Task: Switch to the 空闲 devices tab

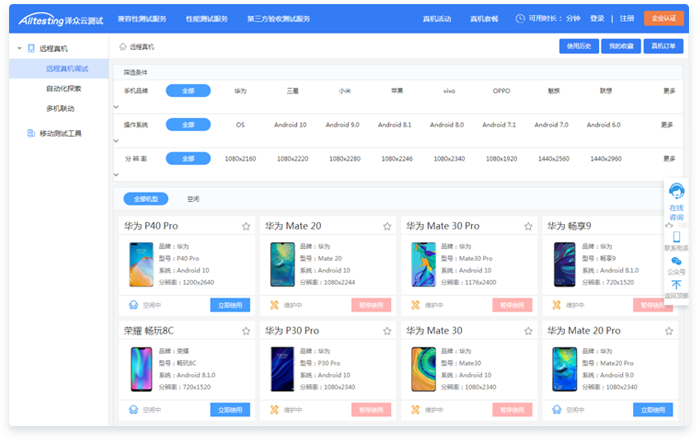Action: (192, 199)
